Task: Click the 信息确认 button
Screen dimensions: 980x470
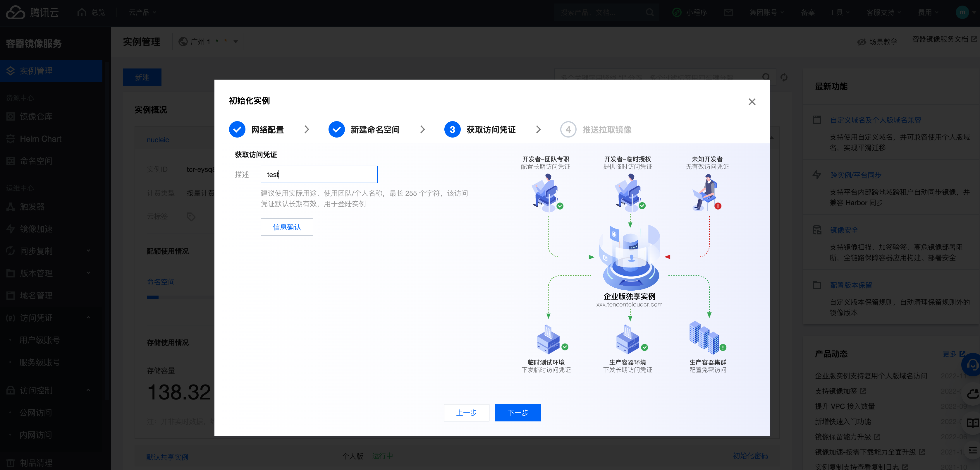Action: click(x=286, y=227)
